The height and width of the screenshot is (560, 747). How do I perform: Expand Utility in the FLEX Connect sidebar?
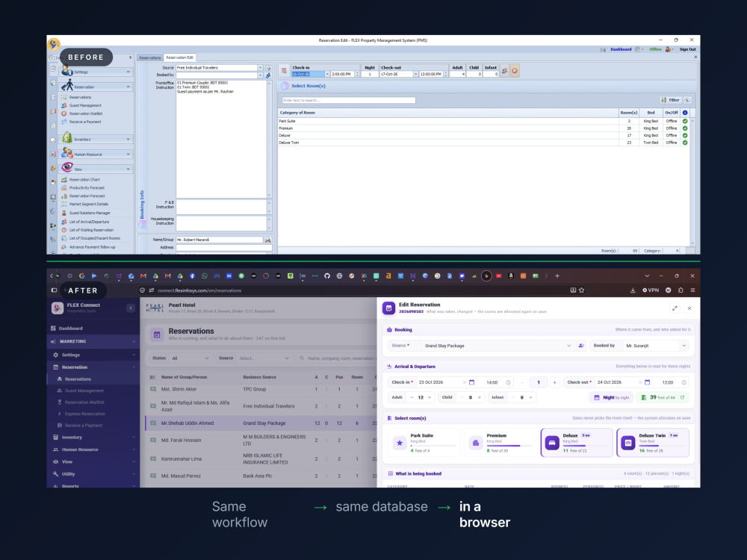tap(93, 474)
